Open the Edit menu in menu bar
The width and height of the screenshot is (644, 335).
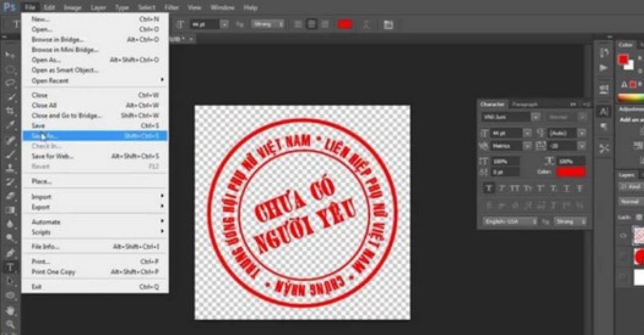point(49,8)
